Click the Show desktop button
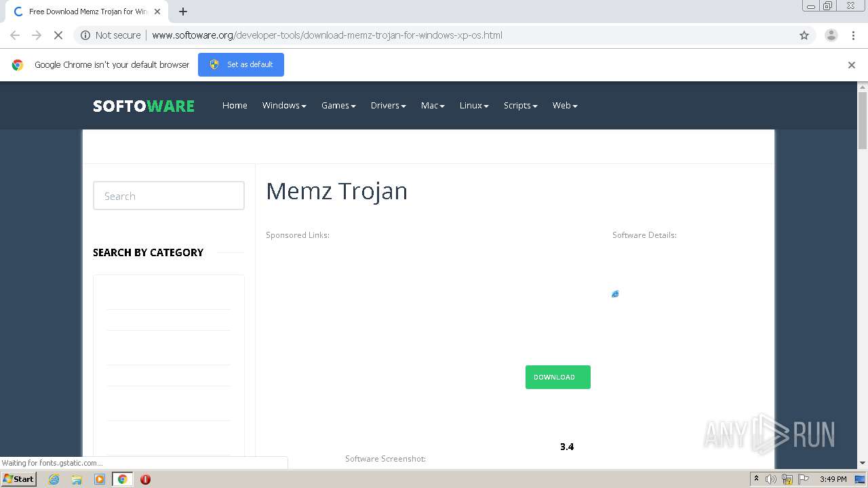 click(860, 479)
